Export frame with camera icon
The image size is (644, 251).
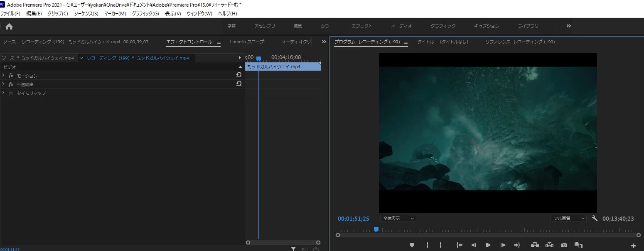[x=564, y=245]
